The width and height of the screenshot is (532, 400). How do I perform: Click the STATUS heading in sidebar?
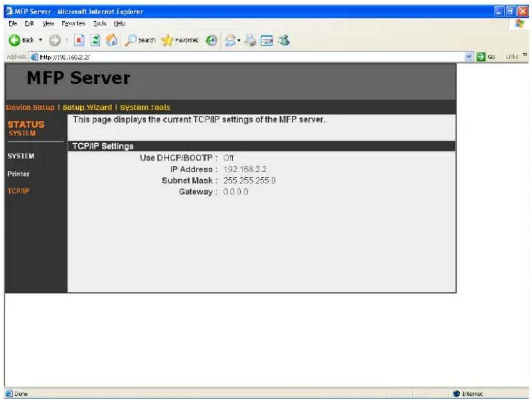[x=26, y=124]
